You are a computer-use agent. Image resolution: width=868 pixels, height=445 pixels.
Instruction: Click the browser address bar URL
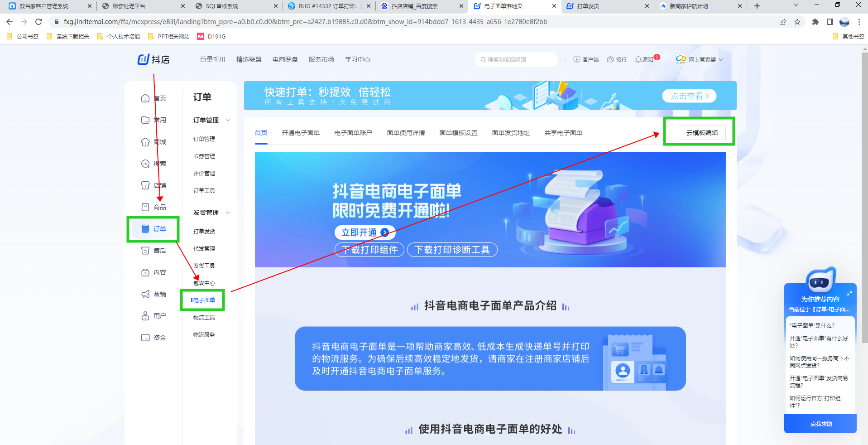(305, 22)
